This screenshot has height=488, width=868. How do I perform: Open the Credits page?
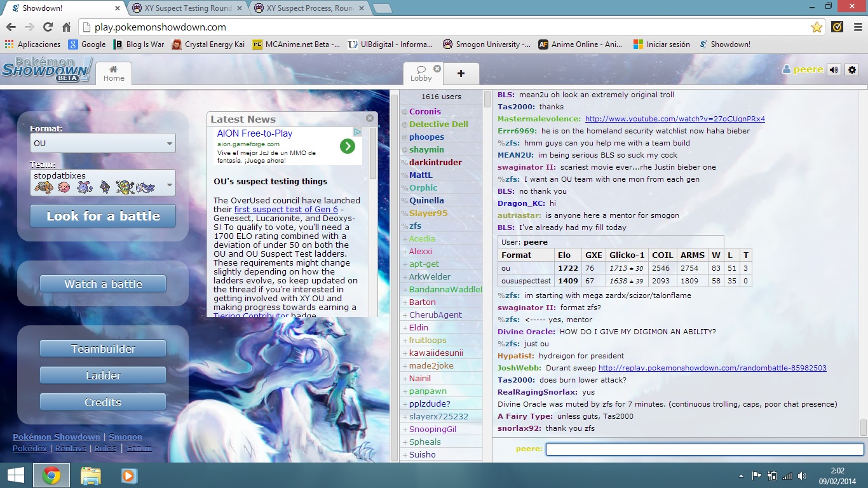[103, 402]
